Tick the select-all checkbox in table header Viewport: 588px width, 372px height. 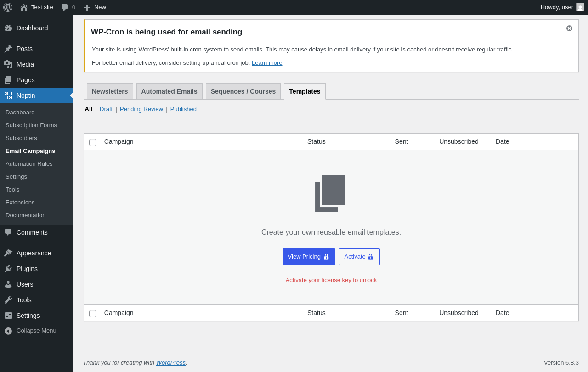[93, 142]
